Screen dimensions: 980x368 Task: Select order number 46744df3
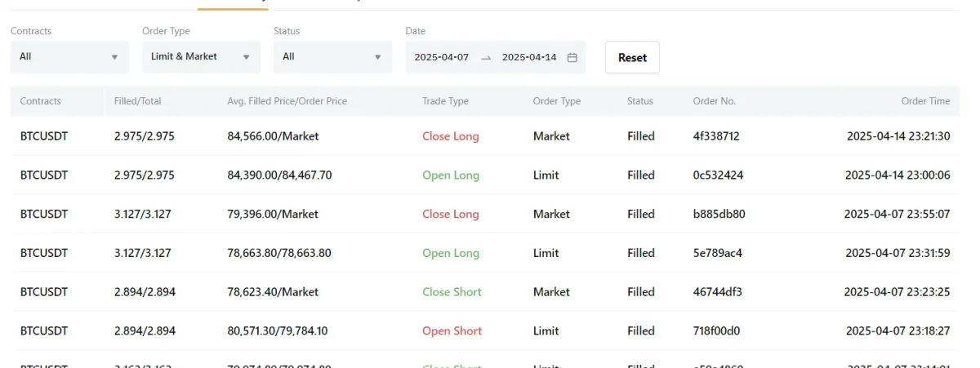(x=717, y=292)
